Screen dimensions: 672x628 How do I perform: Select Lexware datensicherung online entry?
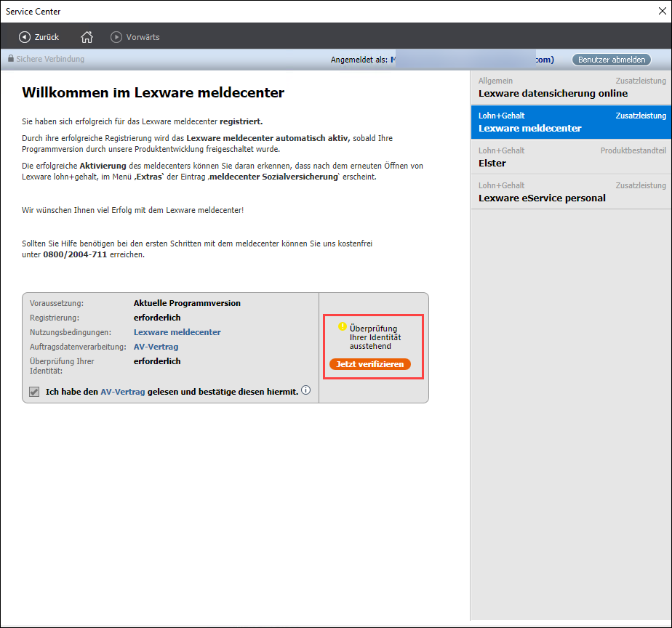click(x=572, y=87)
